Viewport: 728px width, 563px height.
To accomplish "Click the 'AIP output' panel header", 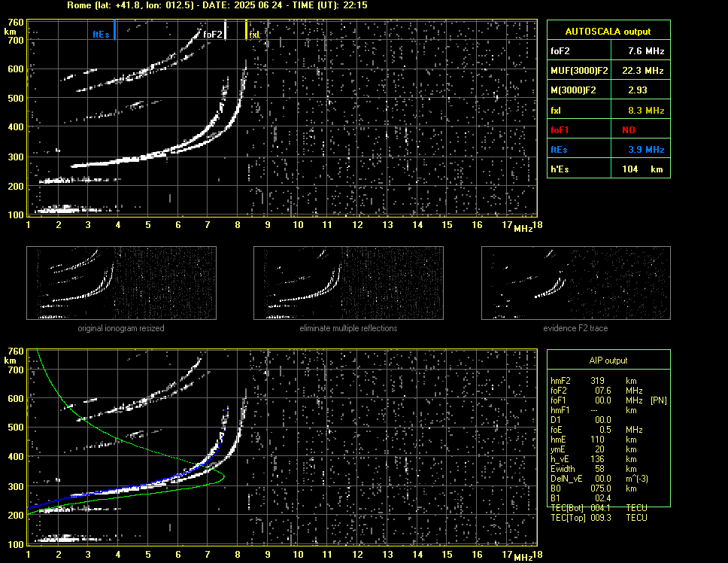I will coord(608,361).
